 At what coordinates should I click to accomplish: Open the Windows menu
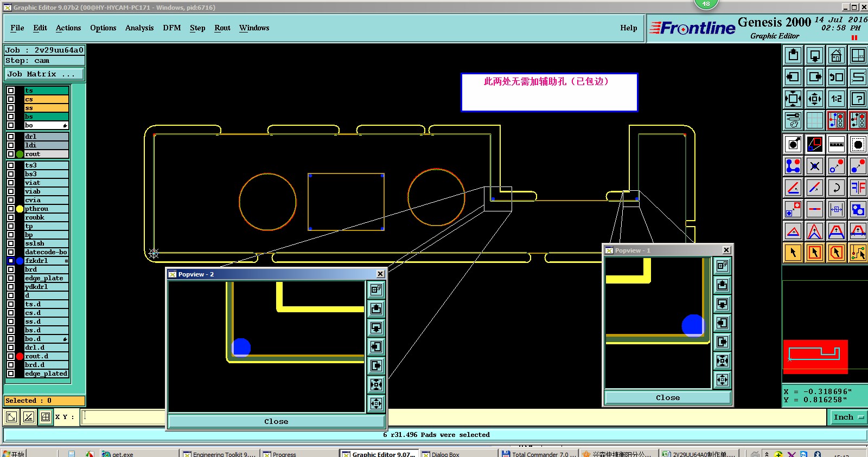pos(254,28)
